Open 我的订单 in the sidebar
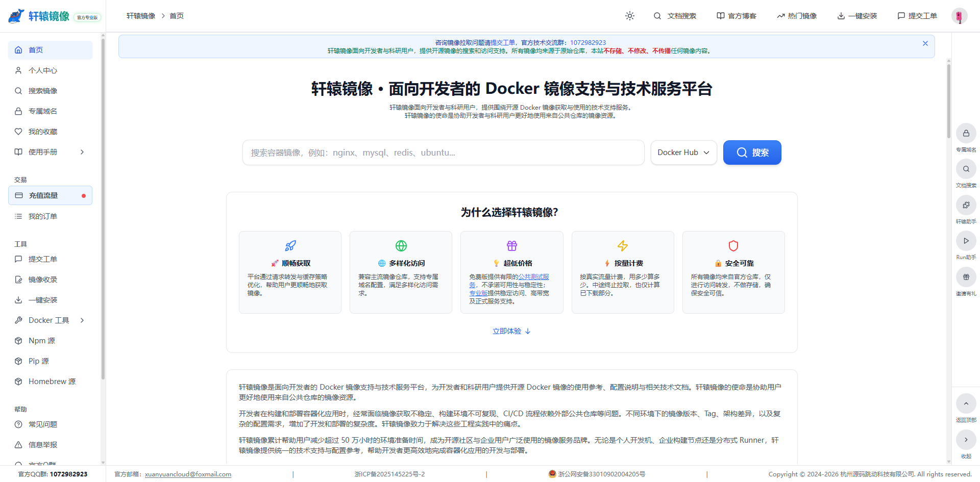 point(50,216)
